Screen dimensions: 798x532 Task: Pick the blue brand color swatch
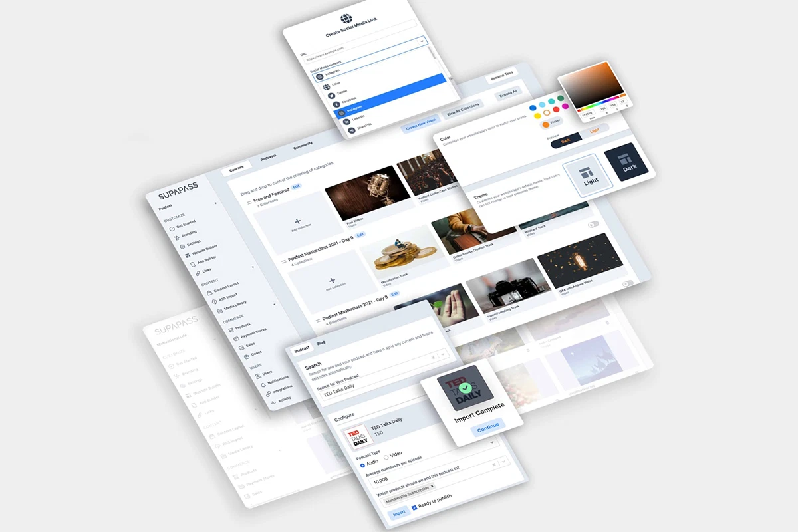click(532, 108)
